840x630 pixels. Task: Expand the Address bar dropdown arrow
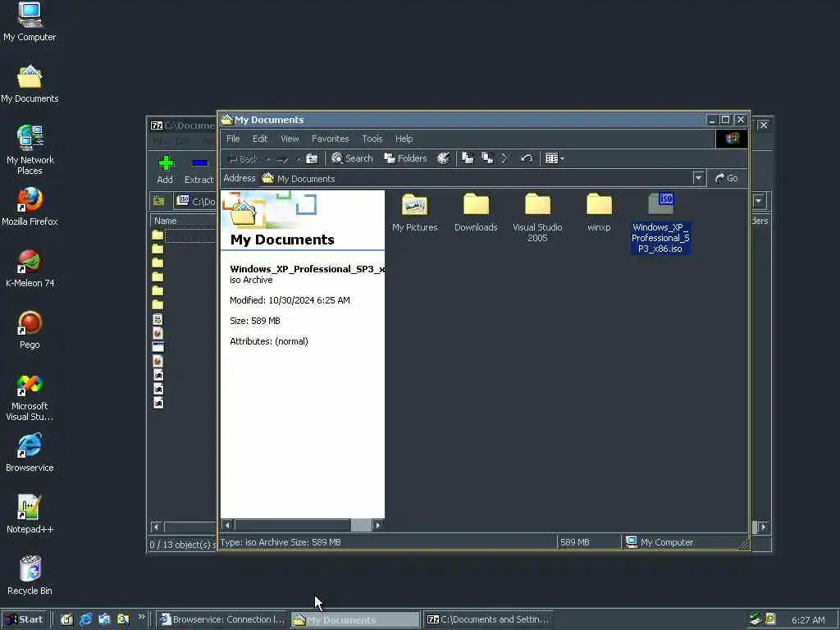(x=698, y=178)
